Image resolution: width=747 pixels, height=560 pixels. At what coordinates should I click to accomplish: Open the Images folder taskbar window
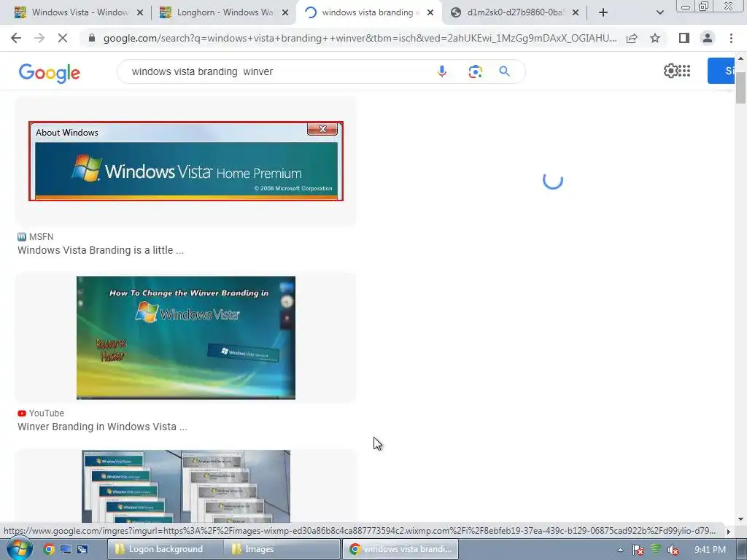(x=283, y=549)
